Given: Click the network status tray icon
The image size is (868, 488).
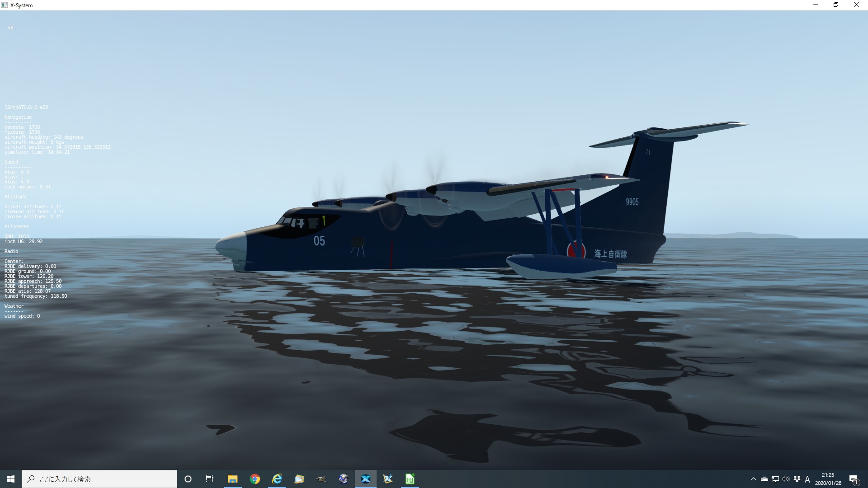Looking at the screenshot, I should click(775, 479).
